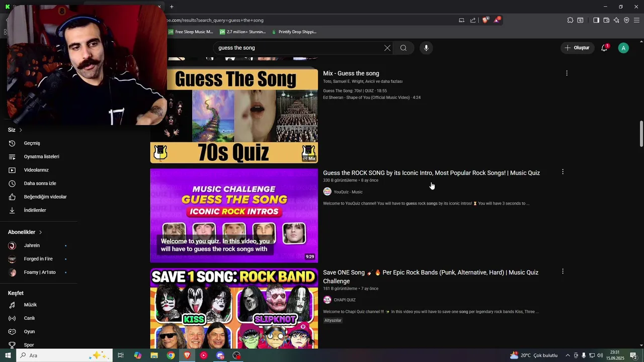Viewport: 644px width, 362px height.
Task: Click the YouQuiz channel avatar
Action: pyautogui.click(x=327, y=192)
